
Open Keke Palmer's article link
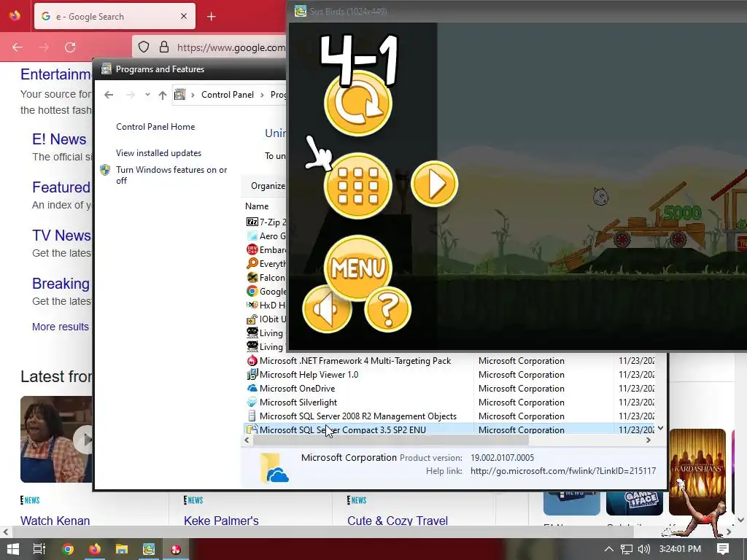pos(221,521)
